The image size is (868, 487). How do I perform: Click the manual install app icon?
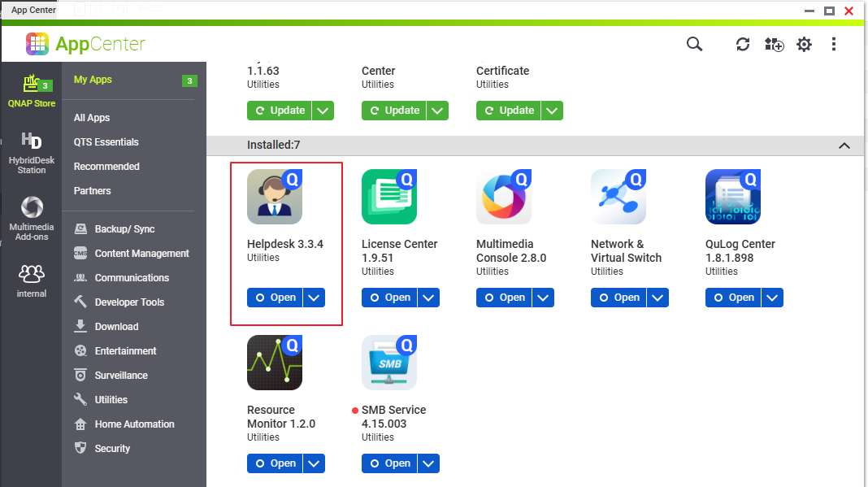[x=774, y=45]
